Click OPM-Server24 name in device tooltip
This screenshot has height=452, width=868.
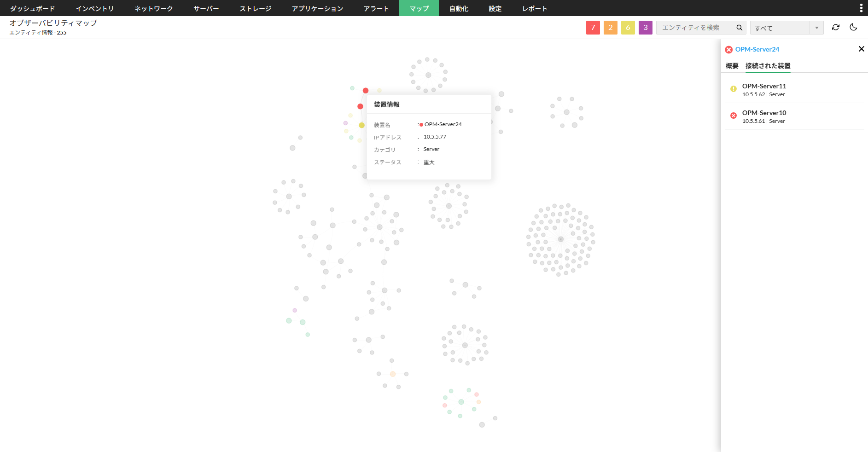point(443,124)
